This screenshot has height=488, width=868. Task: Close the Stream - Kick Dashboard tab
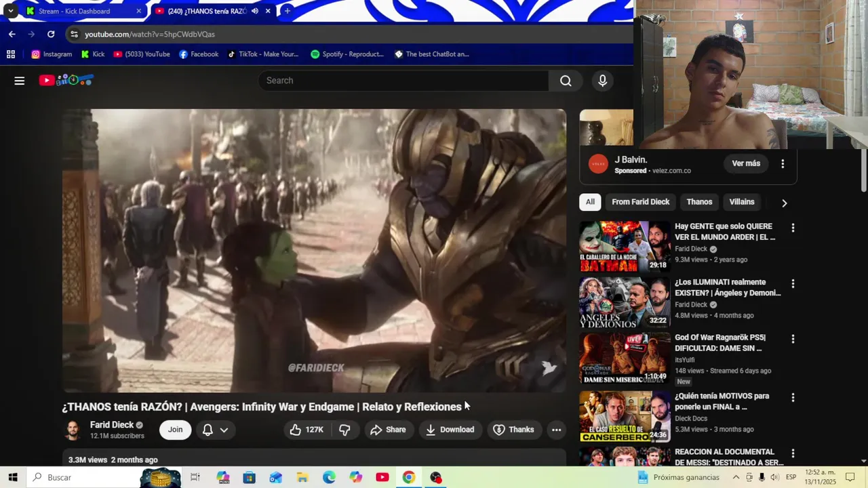[x=139, y=11]
